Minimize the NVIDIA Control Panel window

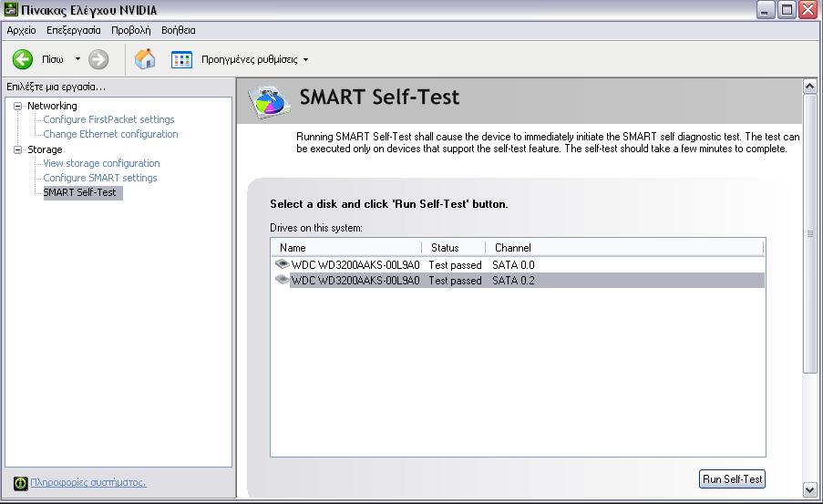click(766, 10)
